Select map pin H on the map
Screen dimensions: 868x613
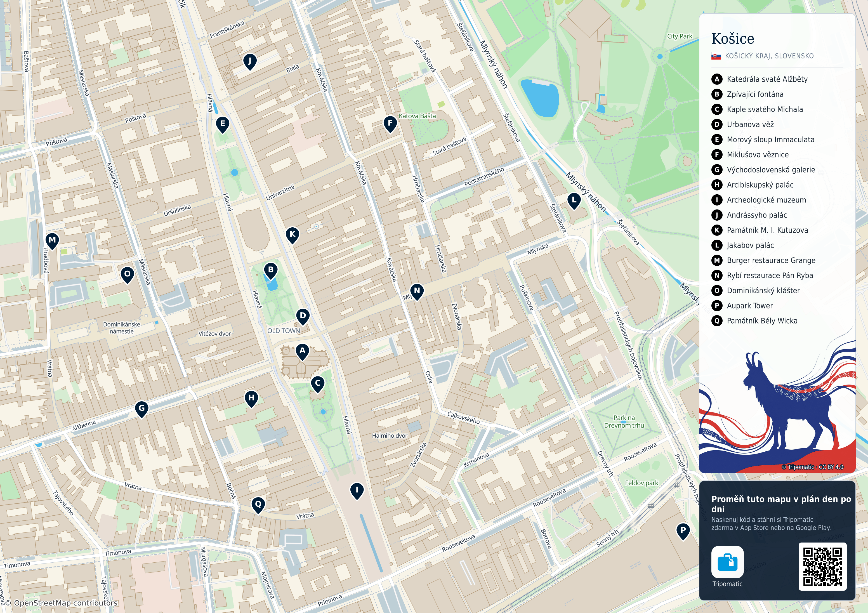click(x=251, y=399)
